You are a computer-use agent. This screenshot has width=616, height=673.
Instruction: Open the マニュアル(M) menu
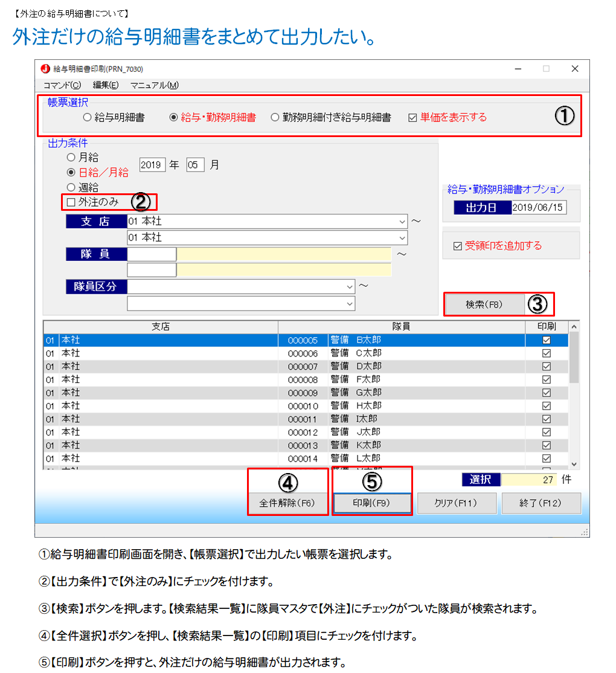coord(154,85)
